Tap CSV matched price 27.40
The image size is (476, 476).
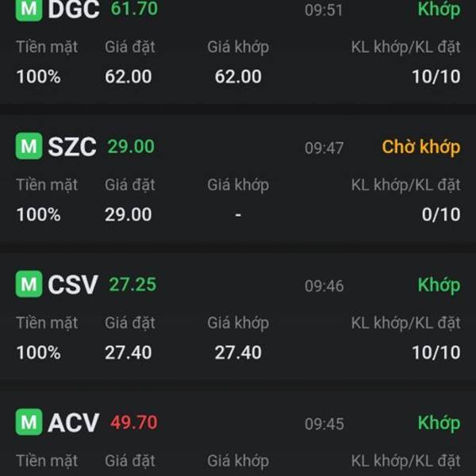tap(238, 352)
